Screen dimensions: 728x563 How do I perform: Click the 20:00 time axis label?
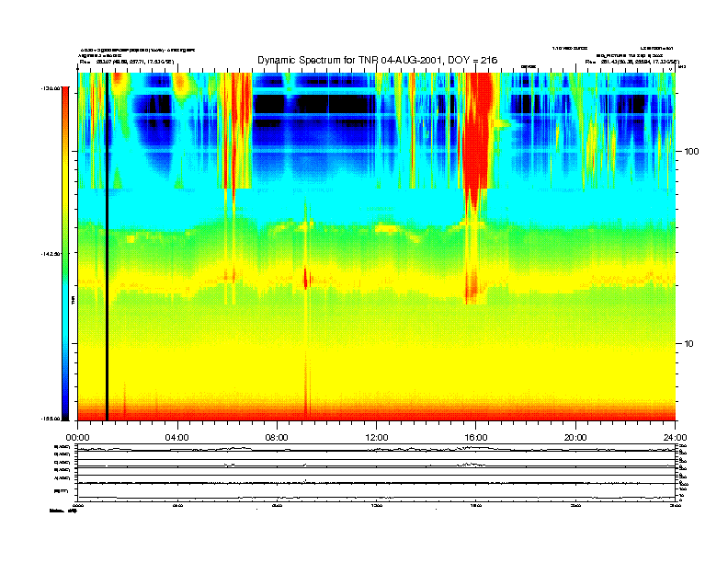point(575,437)
